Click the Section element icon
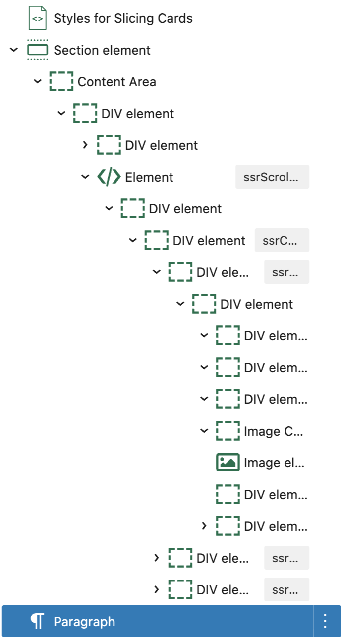 coord(37,50)
